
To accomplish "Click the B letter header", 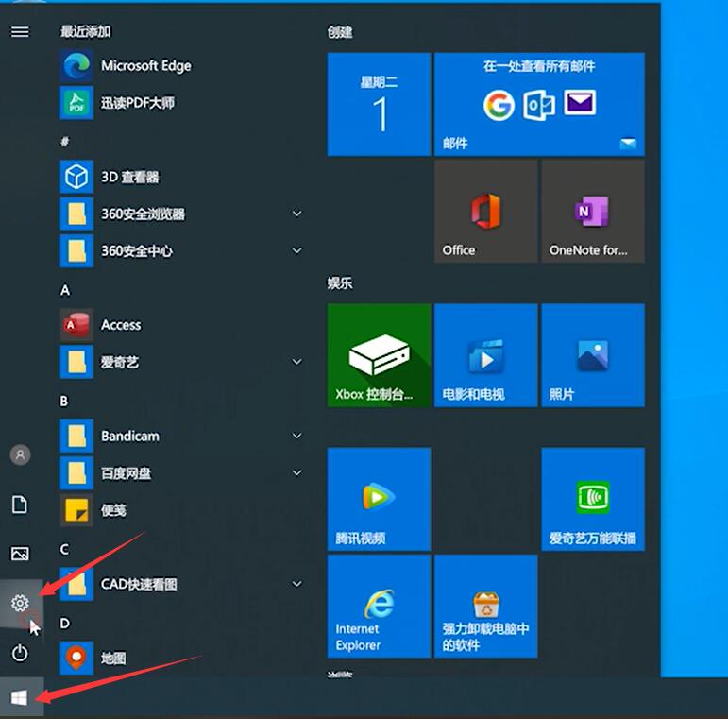I will point(64,402).
